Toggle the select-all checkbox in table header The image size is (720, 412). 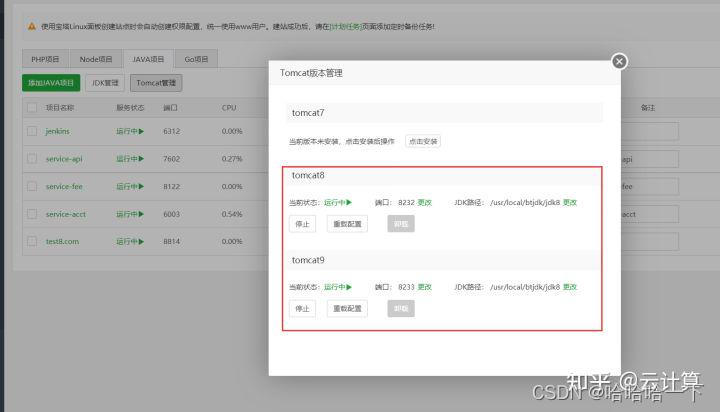click(32, 107)
